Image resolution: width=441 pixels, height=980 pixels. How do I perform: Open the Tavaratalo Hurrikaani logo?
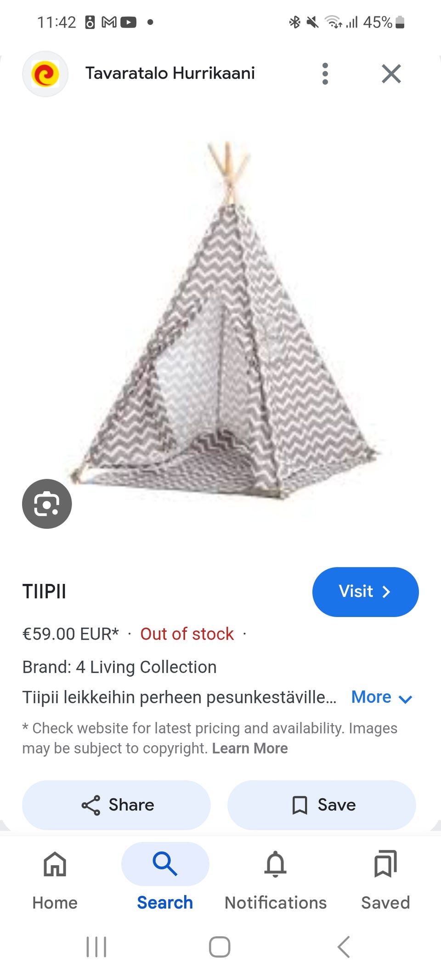[45, 74]
